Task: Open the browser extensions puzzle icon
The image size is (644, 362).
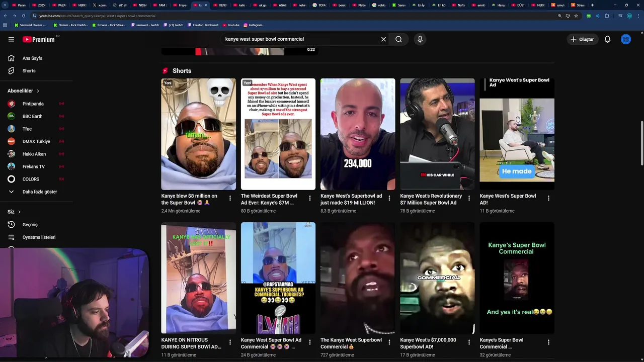Action: 607,16
